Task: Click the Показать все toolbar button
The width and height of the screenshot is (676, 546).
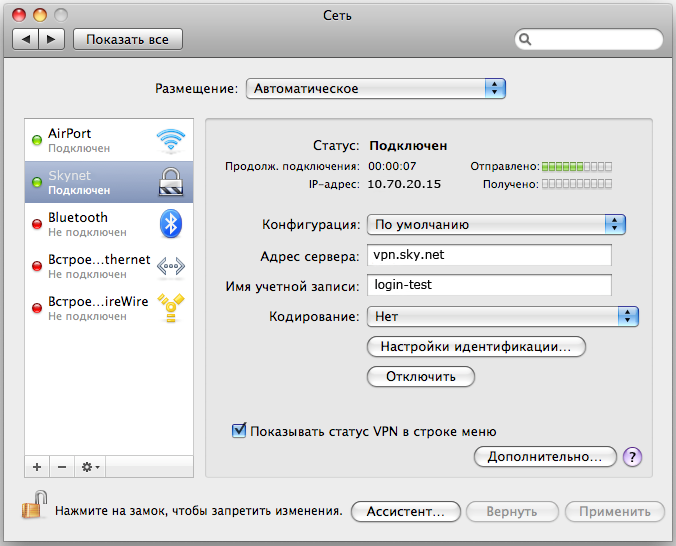Action: 128,39
